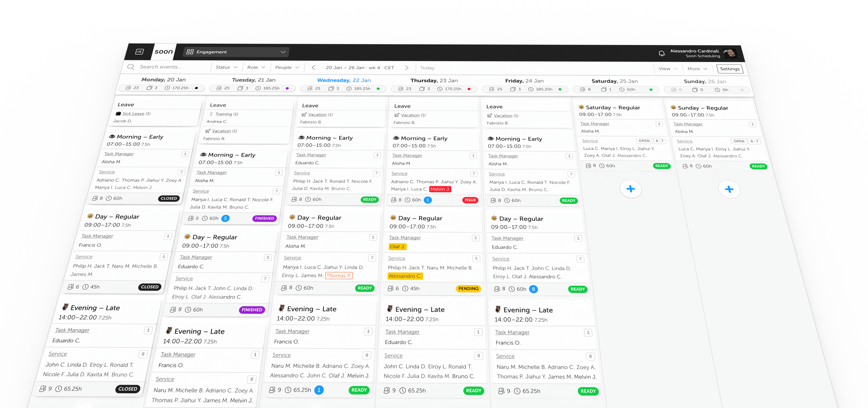
Task: Click the search magnifier icon
Action: click(131, 67)
